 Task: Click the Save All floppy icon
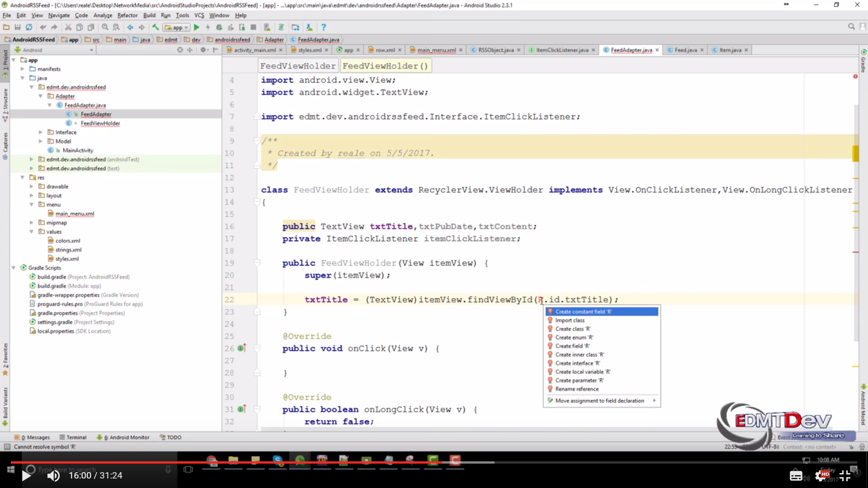pos(18,28)
